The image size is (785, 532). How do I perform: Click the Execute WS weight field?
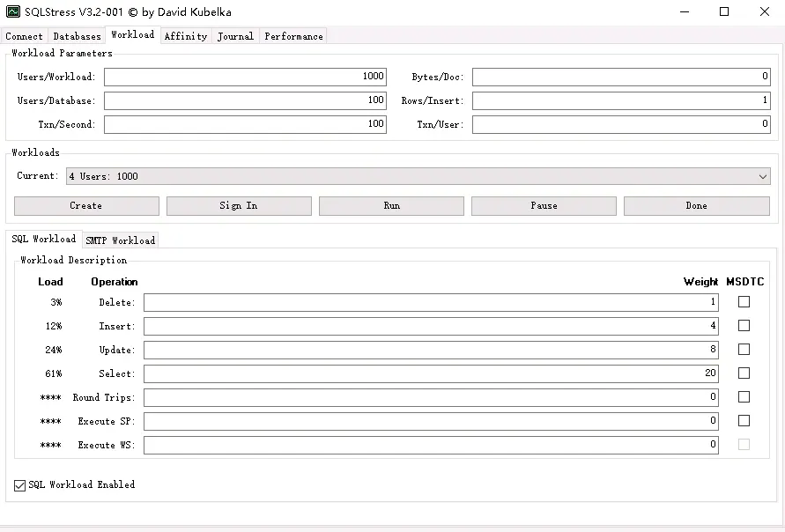(x=431, y=445)
